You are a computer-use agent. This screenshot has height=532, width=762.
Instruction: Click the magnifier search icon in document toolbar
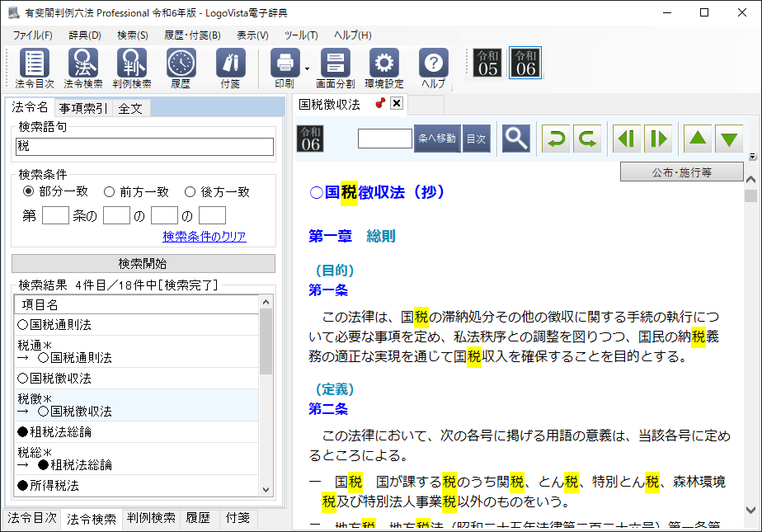(516, 139)
